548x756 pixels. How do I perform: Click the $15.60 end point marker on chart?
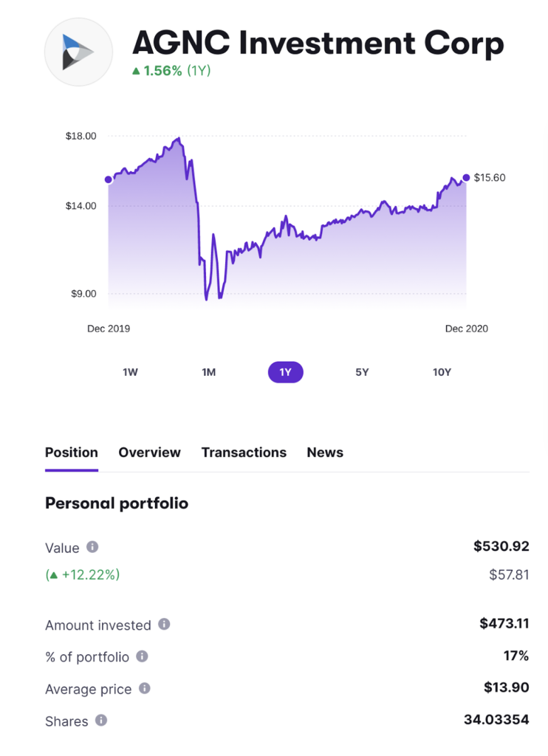coord(466,177)
